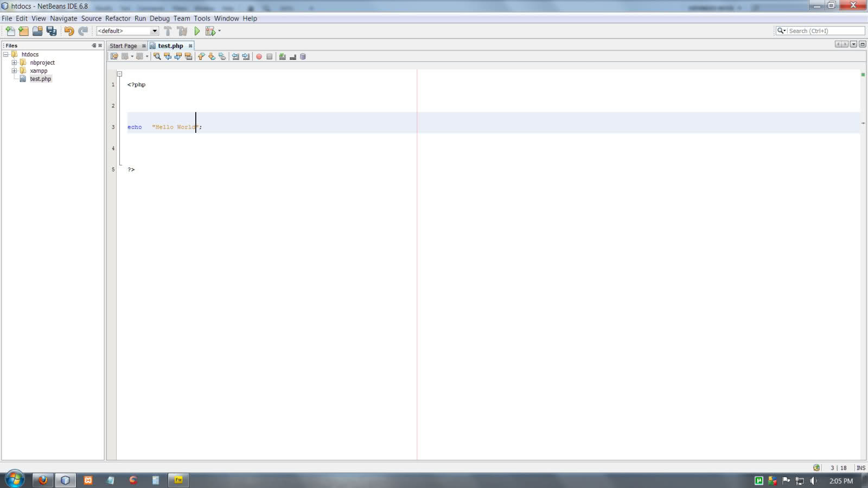This screenshot has width=868, height=488.
Task: Open Firefox from the taskbar
Action: click(x=43, y=480)
